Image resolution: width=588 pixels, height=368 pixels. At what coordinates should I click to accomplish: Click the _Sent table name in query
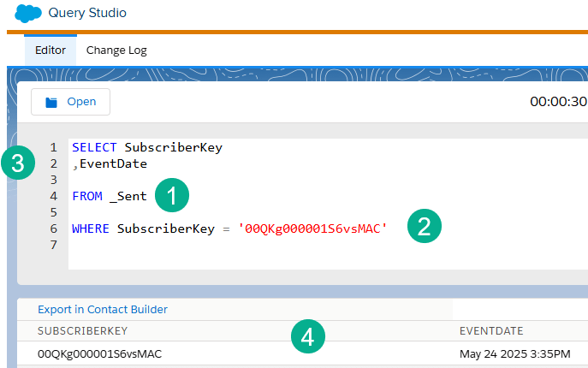click(128, 196)
